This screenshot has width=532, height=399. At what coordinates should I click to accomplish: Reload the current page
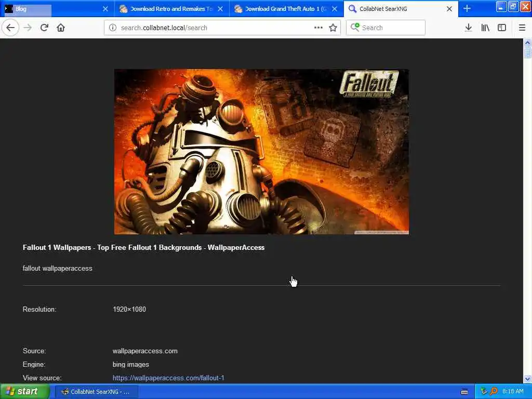(x=44, y=28)
